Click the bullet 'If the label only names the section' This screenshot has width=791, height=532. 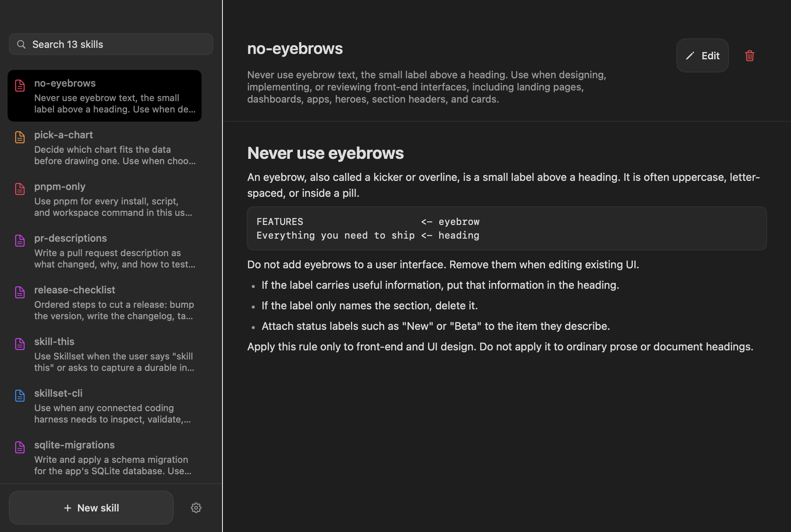tap(370, 306)
